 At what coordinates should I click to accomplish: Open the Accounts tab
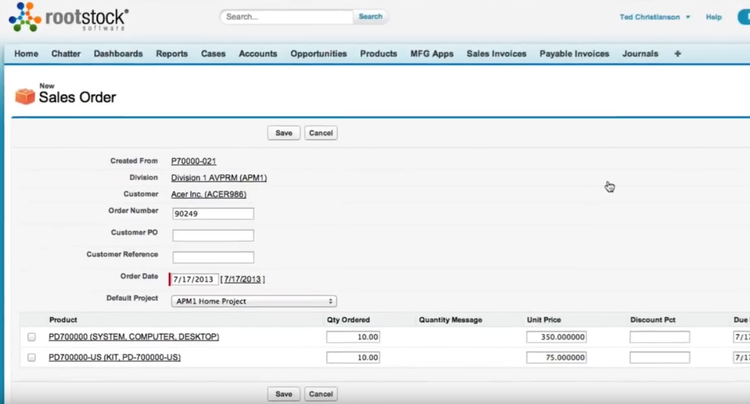pos(258,54)
